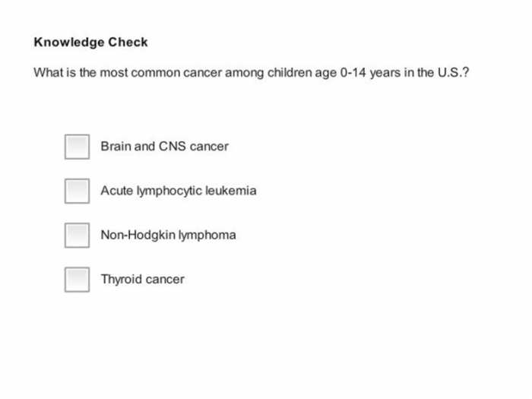Viewport: 532px width, 399px height.
Task: Click the 'Non-Hodgkin lymphoma' answer label
Action: (168, 235)
